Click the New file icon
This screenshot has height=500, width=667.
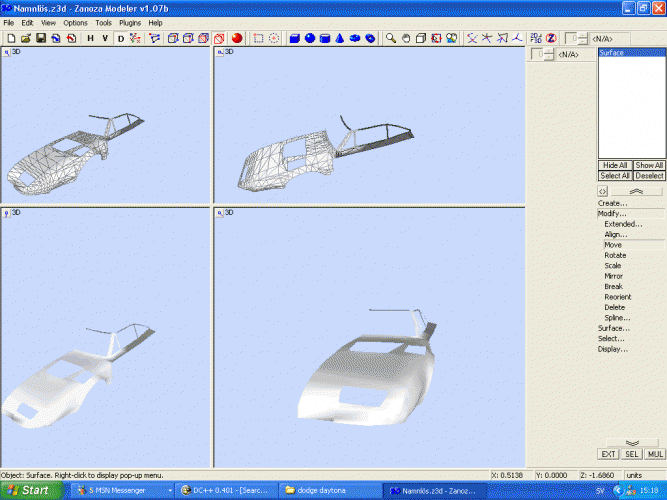[10, 38]
